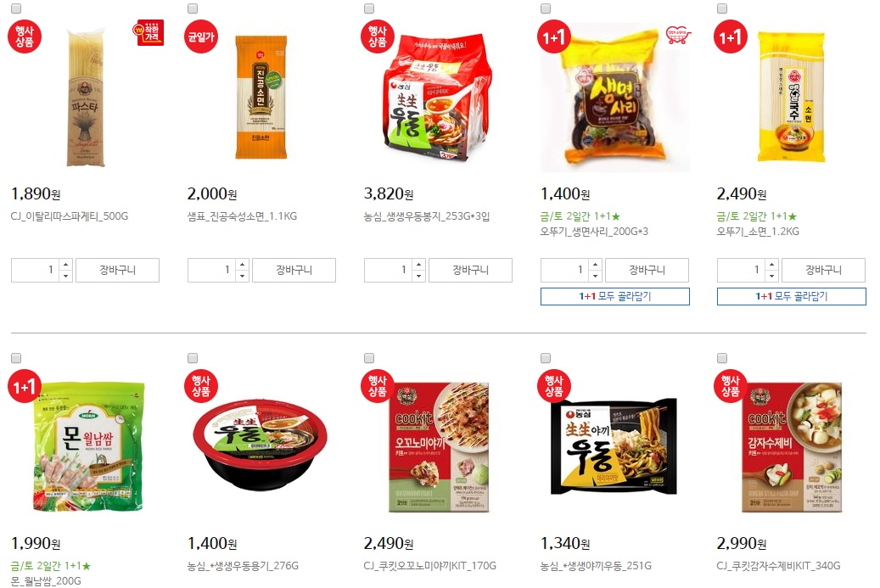Check the box above CJ 이탈리따스파게티
Viewport: 880px width, 588px height.
tap(16, 8)
